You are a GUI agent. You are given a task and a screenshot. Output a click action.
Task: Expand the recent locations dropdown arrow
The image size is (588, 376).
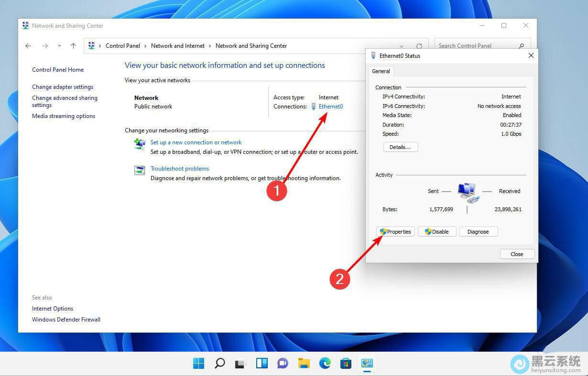[59, 46]
